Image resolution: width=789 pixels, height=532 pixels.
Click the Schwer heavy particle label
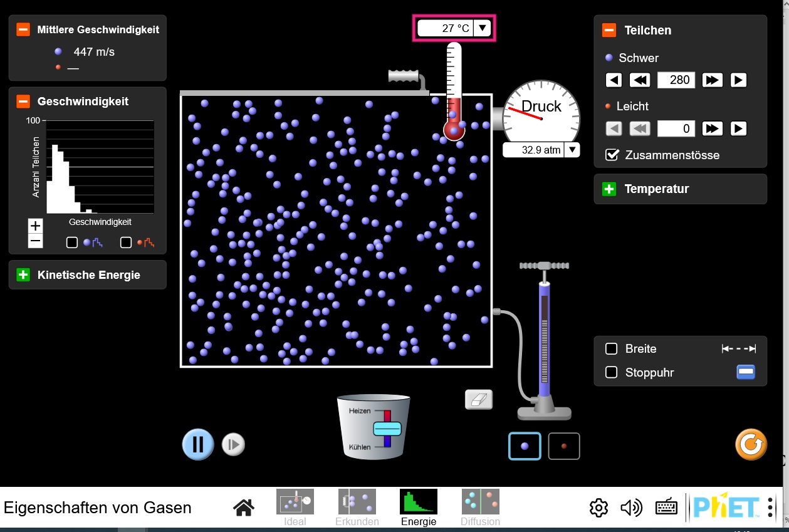coord(639,58)
